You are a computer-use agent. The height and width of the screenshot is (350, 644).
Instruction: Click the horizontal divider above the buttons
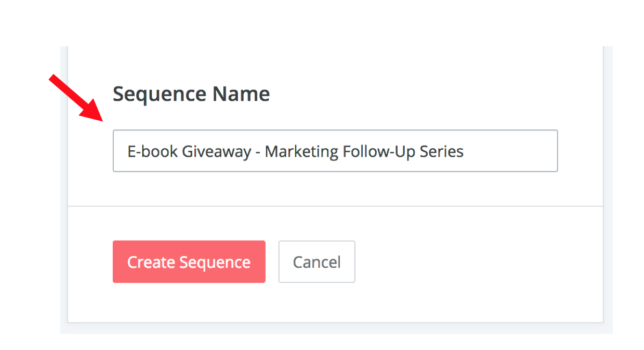(x=335, y=206)
